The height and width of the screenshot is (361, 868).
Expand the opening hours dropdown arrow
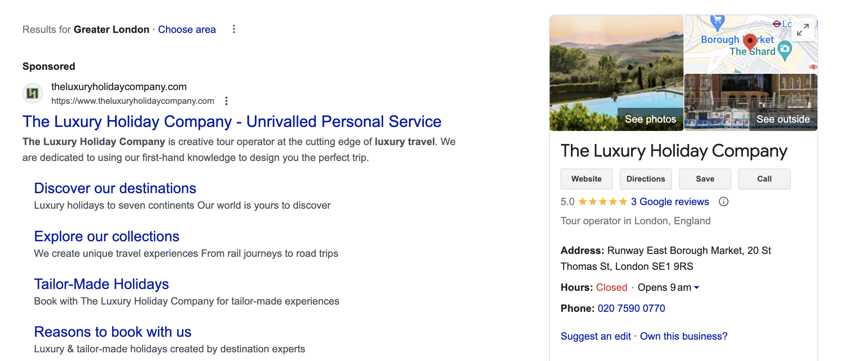click(x=697, y=288)
